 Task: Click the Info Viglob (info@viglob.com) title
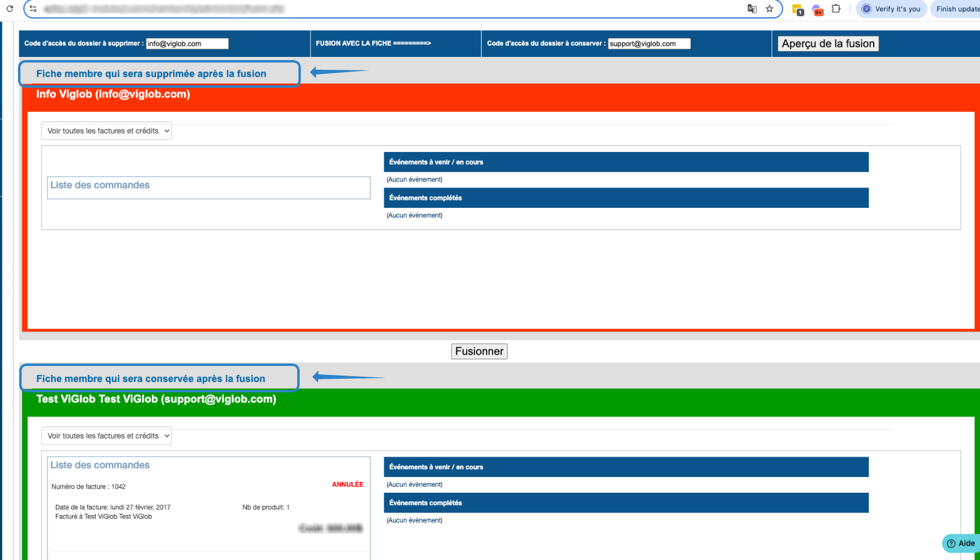[x=113, y=94]
